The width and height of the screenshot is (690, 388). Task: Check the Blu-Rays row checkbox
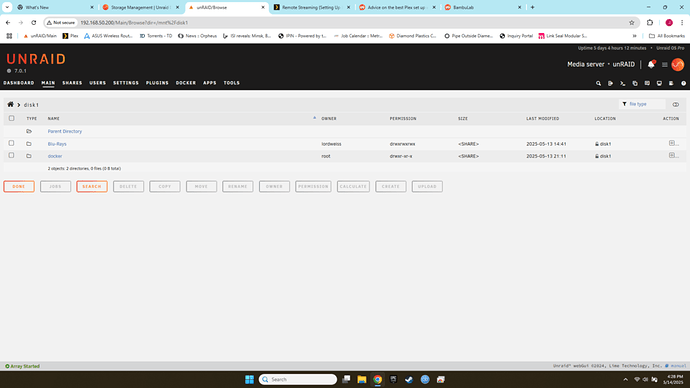tap(11, 143)
